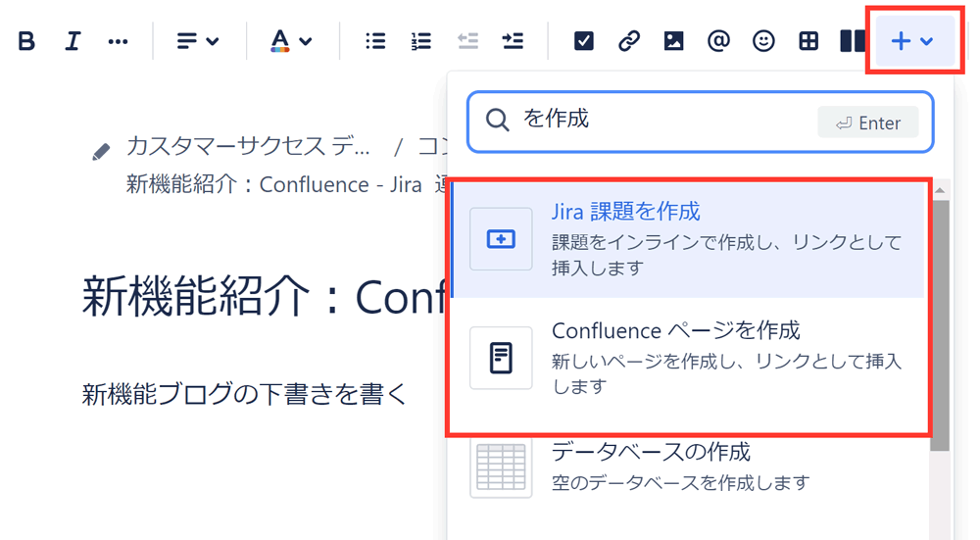This screenshot has width=980, height=540.
Task: Insert an action item checkbox
Action: coord(583,41)
